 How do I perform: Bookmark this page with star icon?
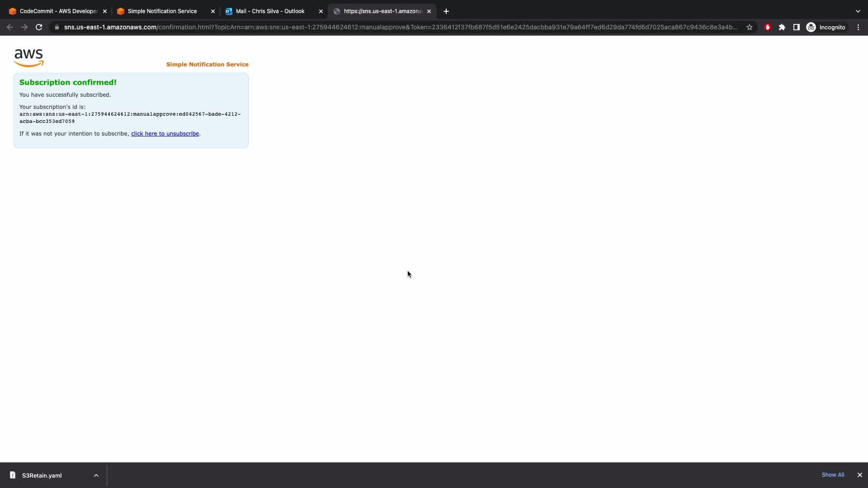tap(750, 27)
